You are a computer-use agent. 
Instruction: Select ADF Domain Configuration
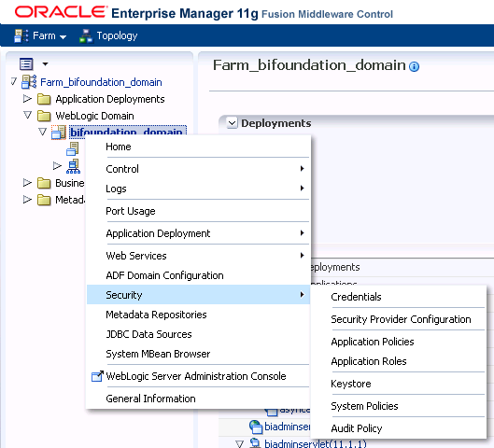199,275
